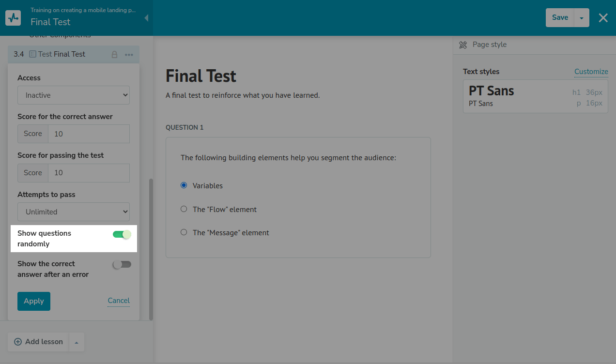Click the Save button
Image resolution: width=616 pixels, height=364 pixels.
click(x=560, y=18)
